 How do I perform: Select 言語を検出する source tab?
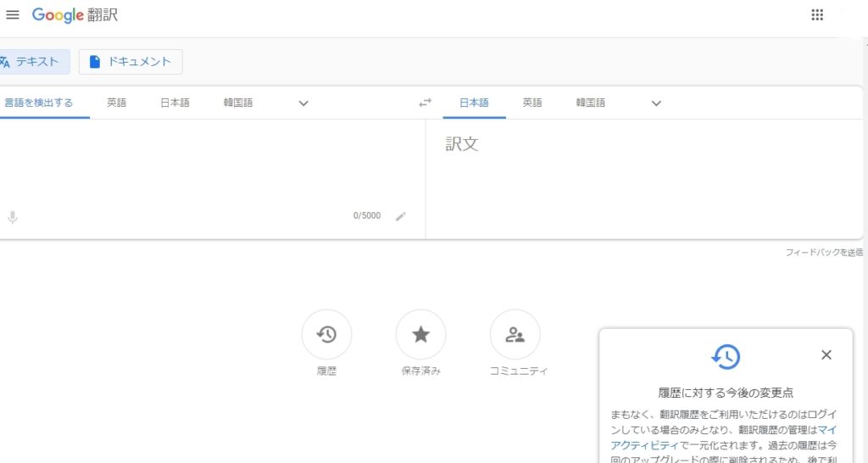point(38,103)
